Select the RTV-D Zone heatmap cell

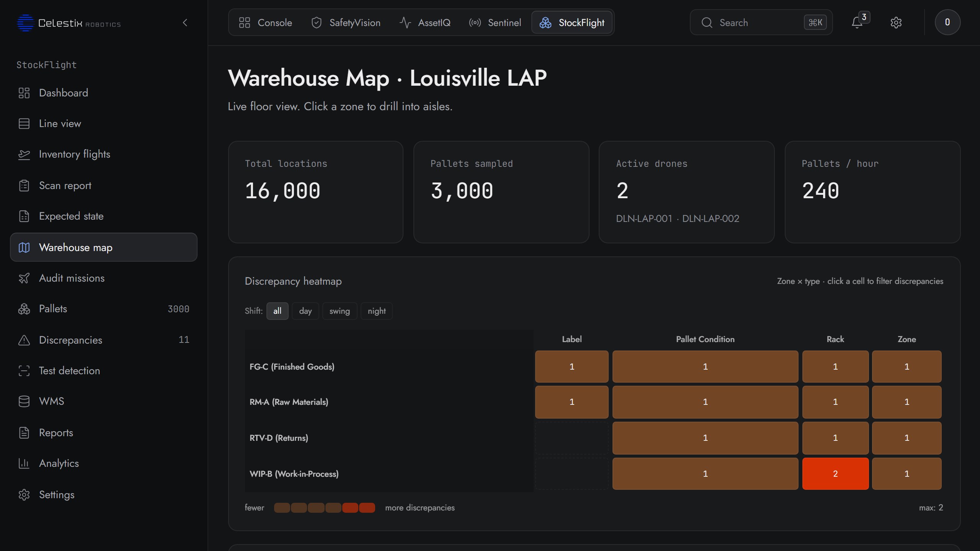point(906,438)
